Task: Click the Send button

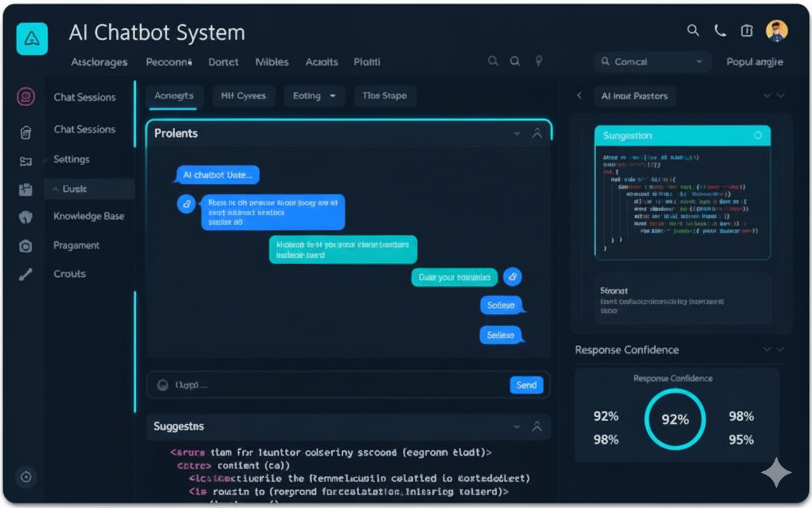Action: (x=527, y=385)
